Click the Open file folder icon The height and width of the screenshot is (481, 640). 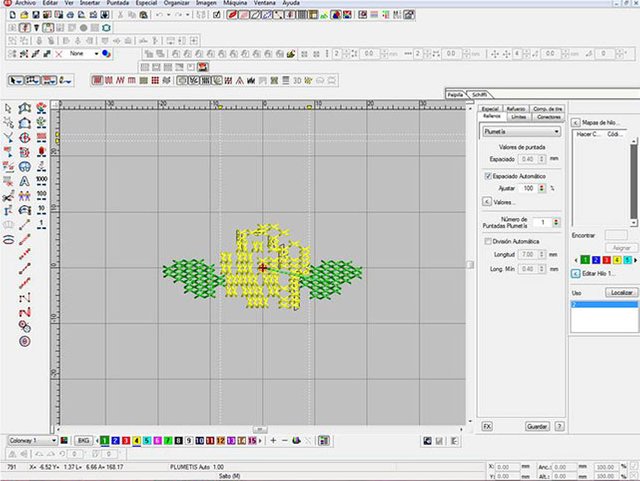(24, 15)
